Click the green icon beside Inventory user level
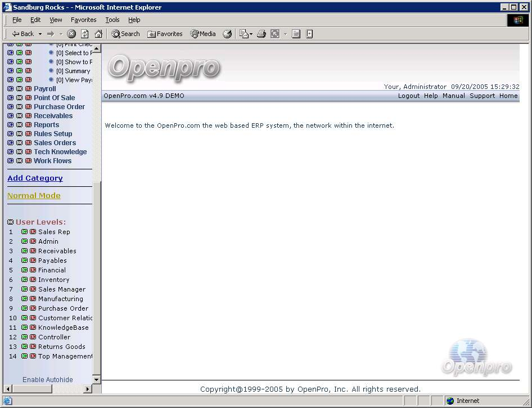 pos(24,280)
